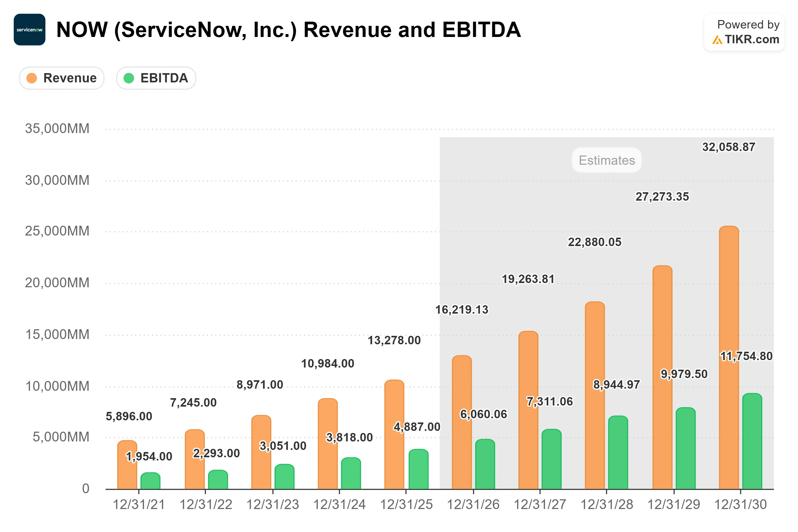Select the 12/31/23 orange revenue bar
Screen dimensions: 798x532
pos(261,452)
